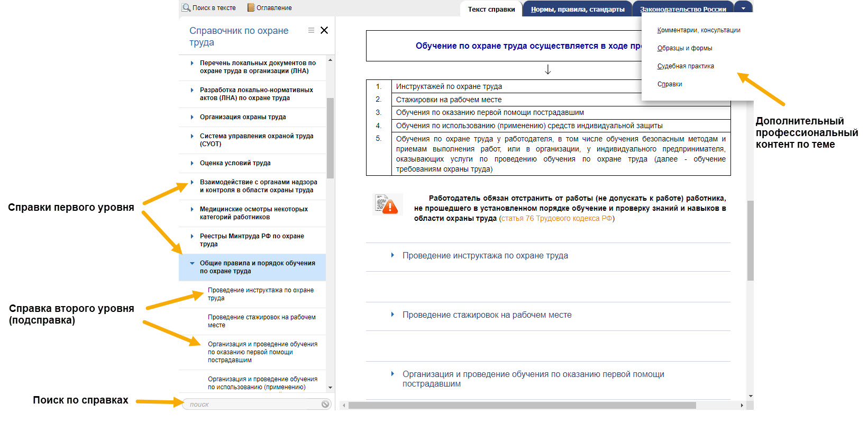Click horizontal scrollbar left arrow
This screenshot has height=421, width=868.
pyautogui.click(x=344, y=405)
